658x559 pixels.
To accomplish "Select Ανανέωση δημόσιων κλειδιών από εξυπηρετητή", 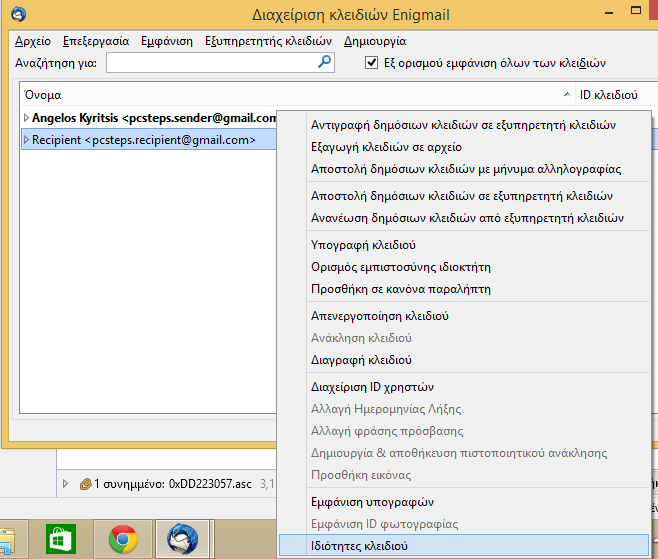I will coord(464,218).
